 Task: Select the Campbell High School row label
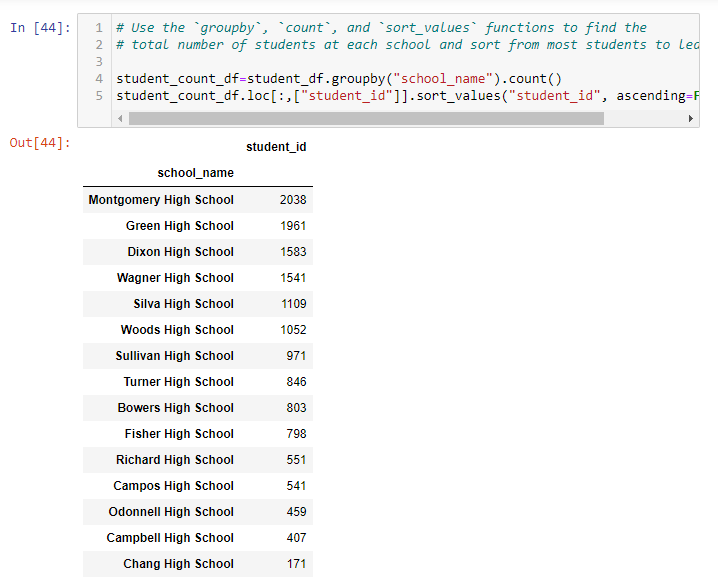point(170,538)
